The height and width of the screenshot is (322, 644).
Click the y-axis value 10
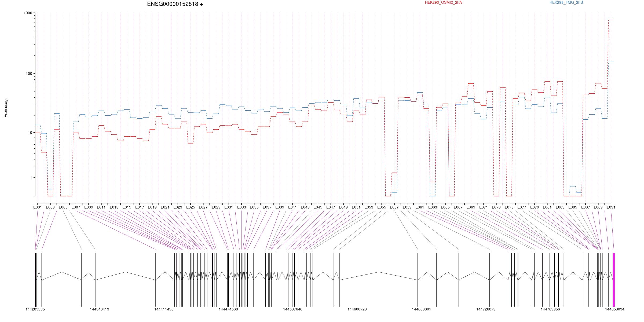coord(30,133)
